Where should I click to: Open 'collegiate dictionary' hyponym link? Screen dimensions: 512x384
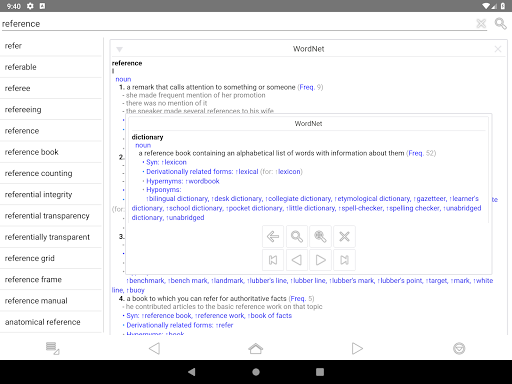298,199
